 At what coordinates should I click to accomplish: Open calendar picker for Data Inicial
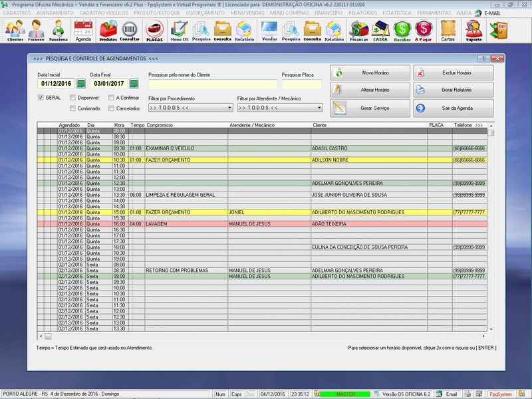pos(80,84)
